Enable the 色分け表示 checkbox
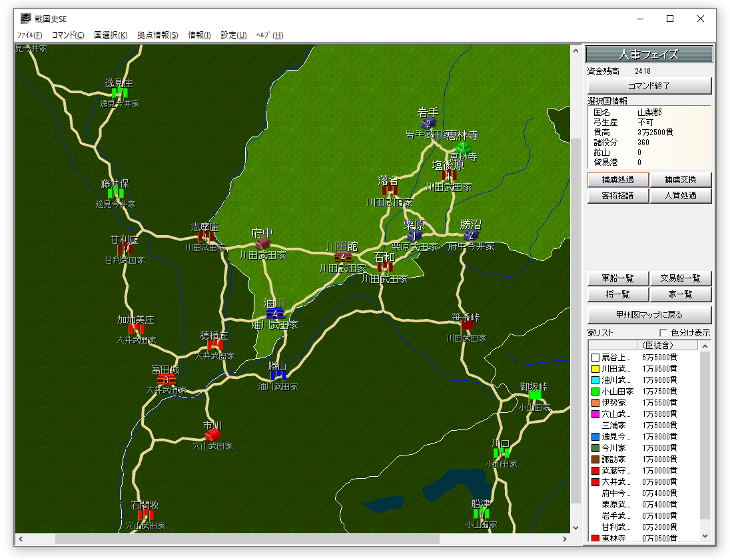 pyautogui.click(x=663, y=333)
